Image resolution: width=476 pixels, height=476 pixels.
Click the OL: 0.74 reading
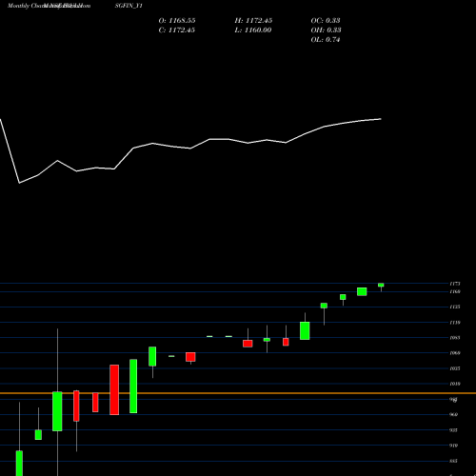pos(326,39)
